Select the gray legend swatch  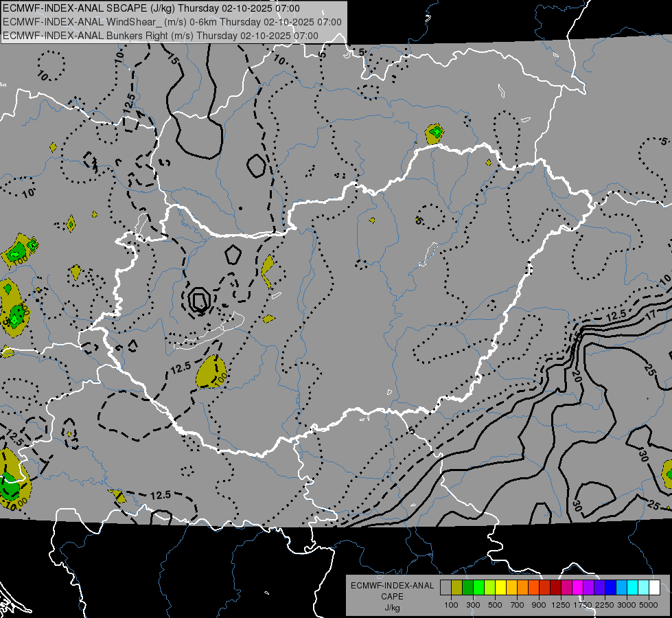coord(445,587)
